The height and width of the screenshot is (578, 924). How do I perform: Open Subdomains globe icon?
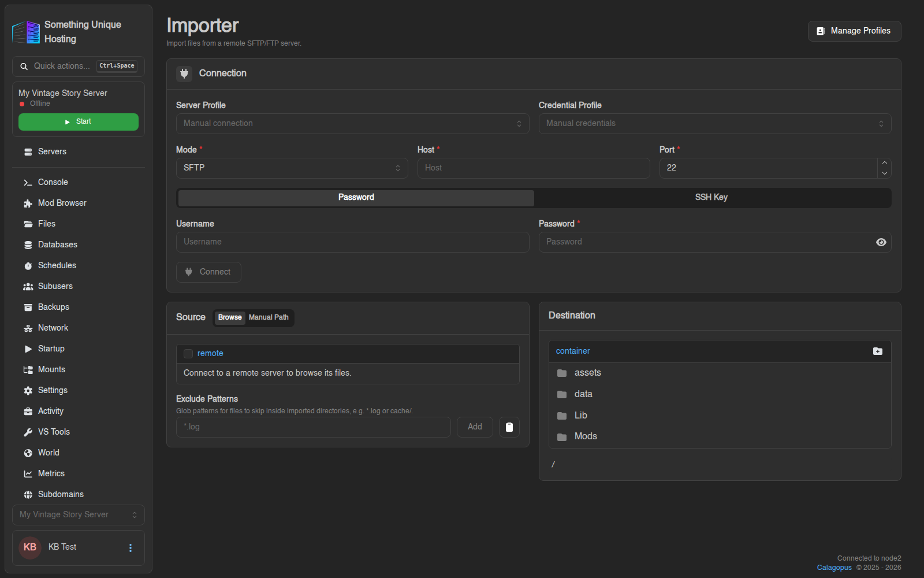click(x=28, y=495)
